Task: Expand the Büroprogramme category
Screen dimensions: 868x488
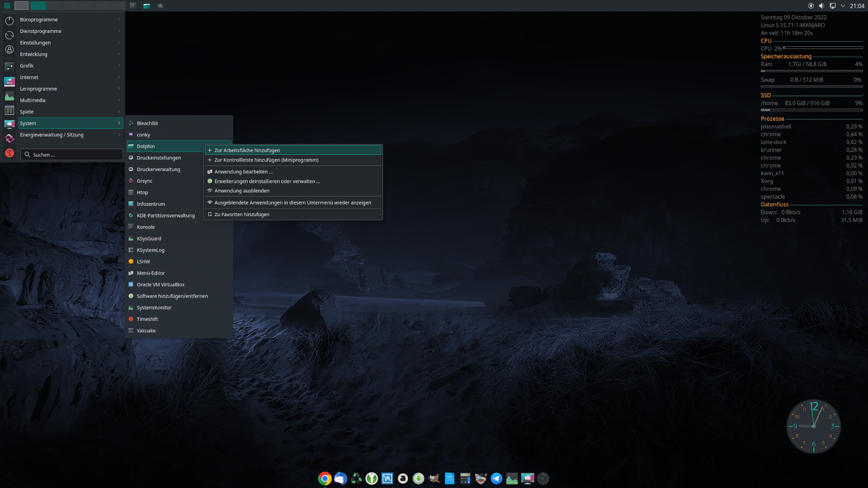Action: 71,20
